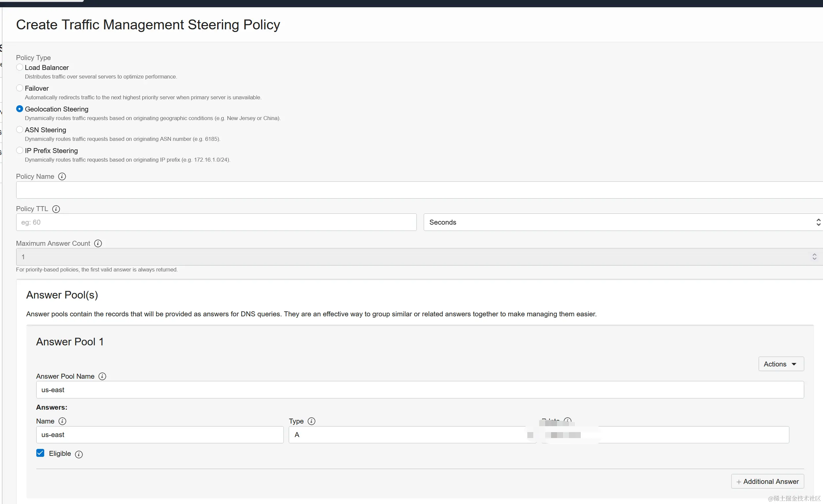823x504 pixels.
Task: Click the Policy TTL info icon
Action: pos(56,209)
